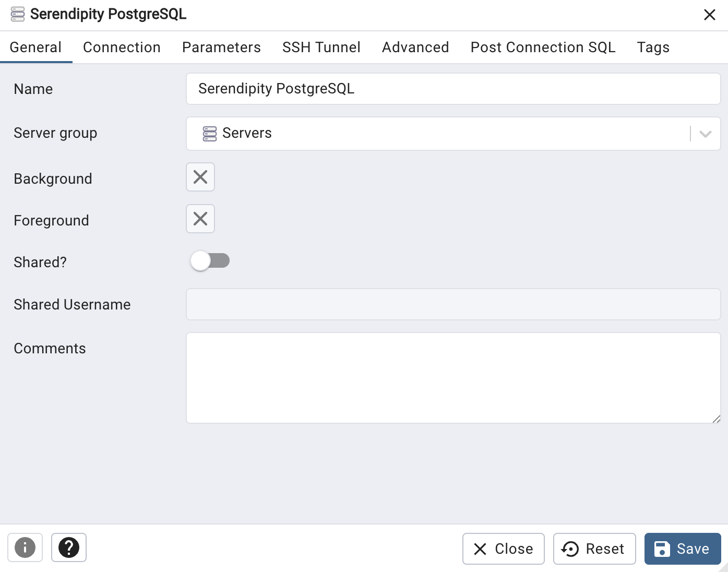This screenshot has width=728, height=572.
Task: Click the info icon button
Action: pos(25,547)
